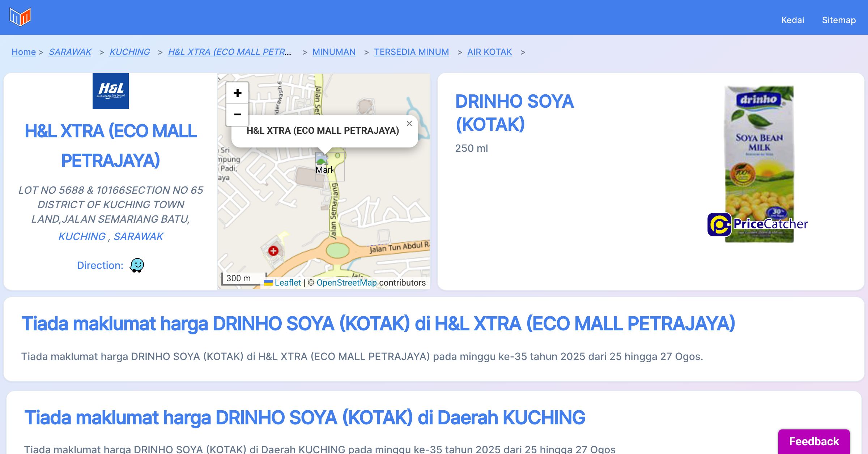
Task: Click the 300 m map scale
Action: pyautogui.click(x=243, y=278)
